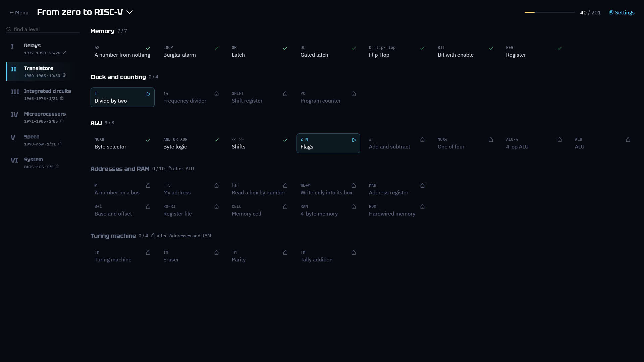
Task: Click the 40 / 201 progress count
Action: (x=590, y=13)
